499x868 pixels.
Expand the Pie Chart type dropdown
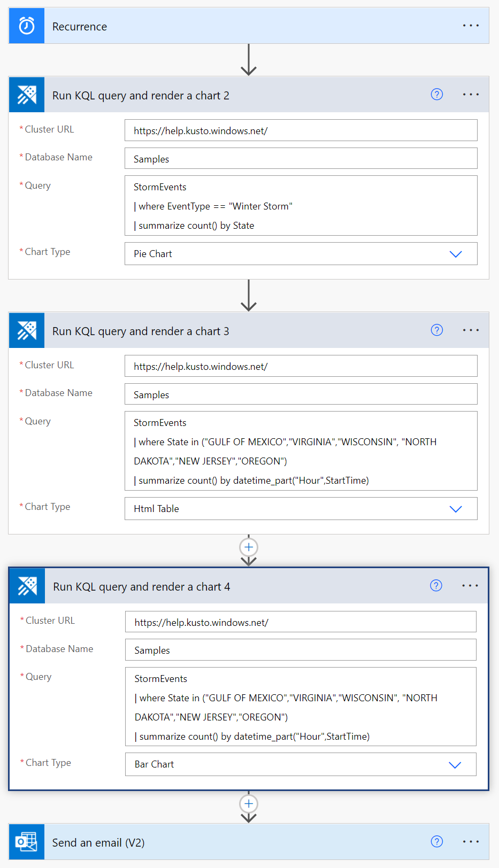pyautogui.click(x=456, y=254)
